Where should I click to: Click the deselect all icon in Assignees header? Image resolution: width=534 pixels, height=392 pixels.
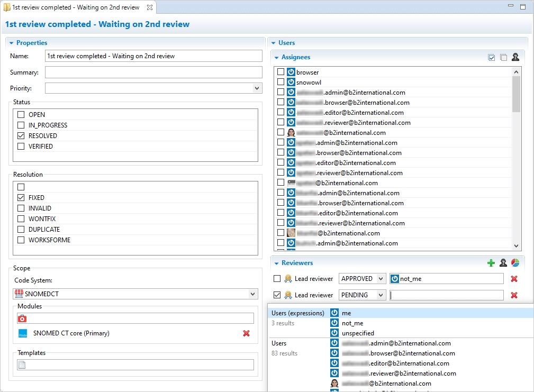(x=503, y=57)
